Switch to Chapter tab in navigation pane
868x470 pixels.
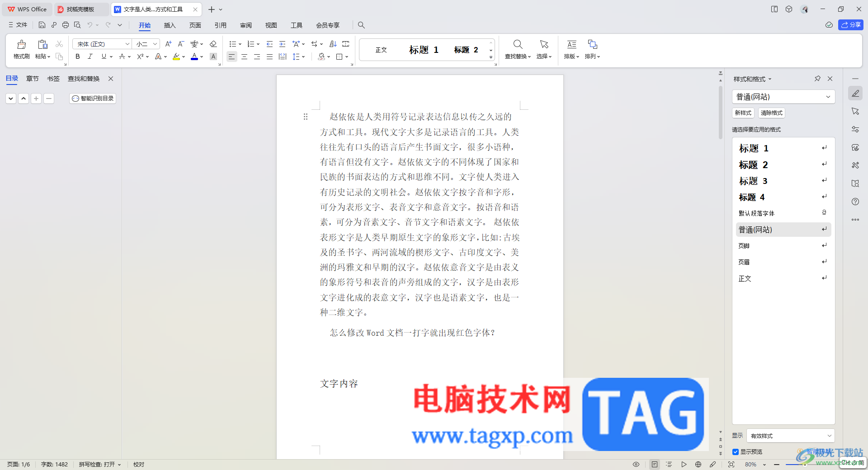(32, 79)
